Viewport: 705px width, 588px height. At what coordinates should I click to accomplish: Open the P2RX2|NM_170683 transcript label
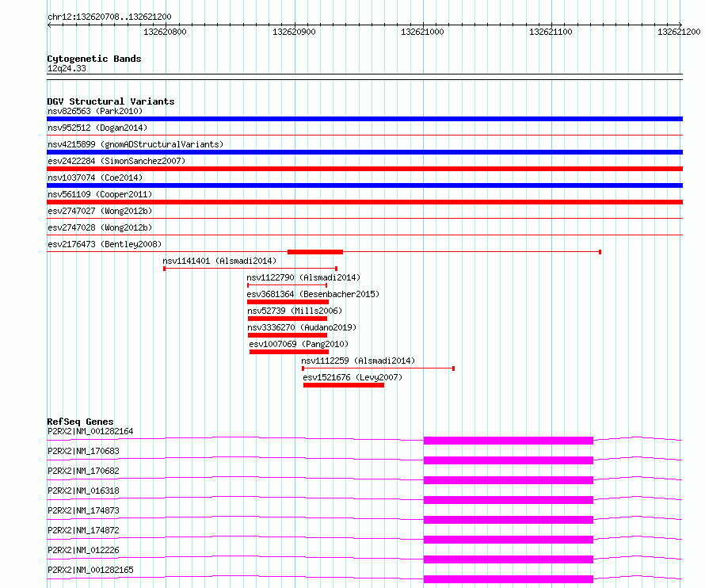tap(83, 451)
